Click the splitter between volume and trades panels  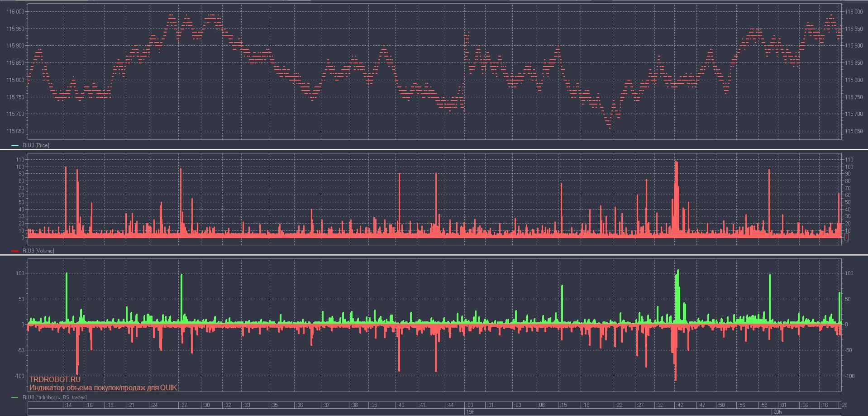pos(434,255)
